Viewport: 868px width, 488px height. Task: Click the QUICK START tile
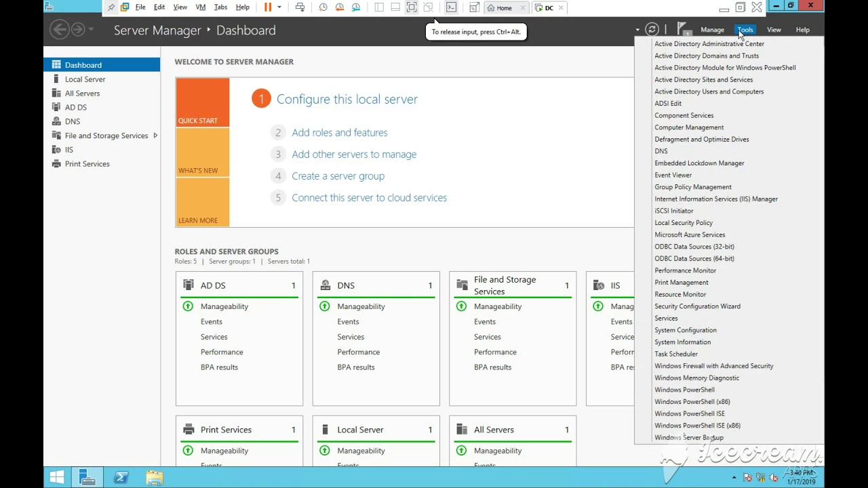(202, 102)
